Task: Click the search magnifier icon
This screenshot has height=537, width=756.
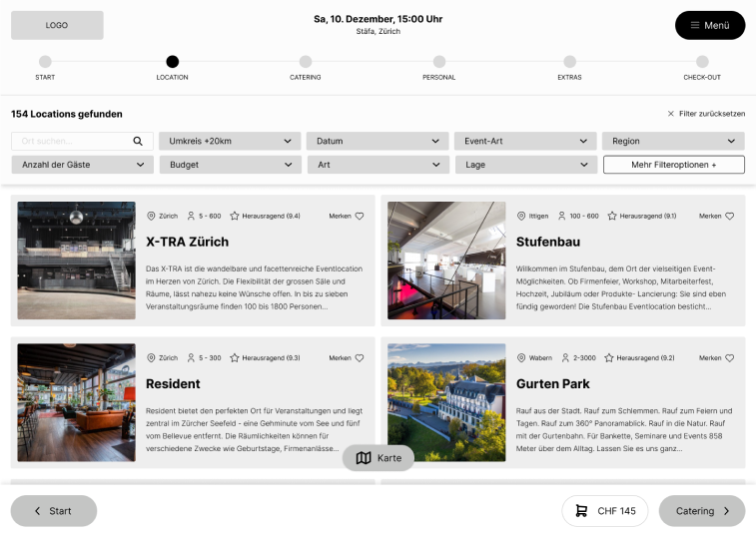Action: 138,142
